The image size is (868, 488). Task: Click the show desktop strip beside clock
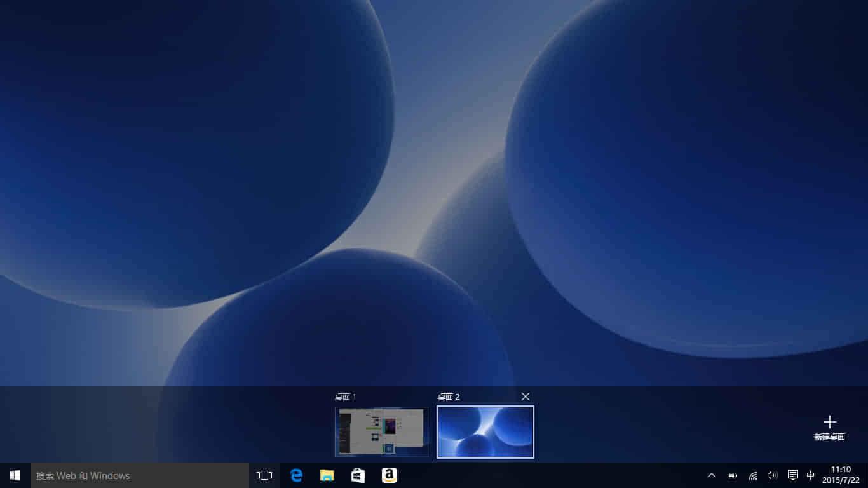coord(865,475)
